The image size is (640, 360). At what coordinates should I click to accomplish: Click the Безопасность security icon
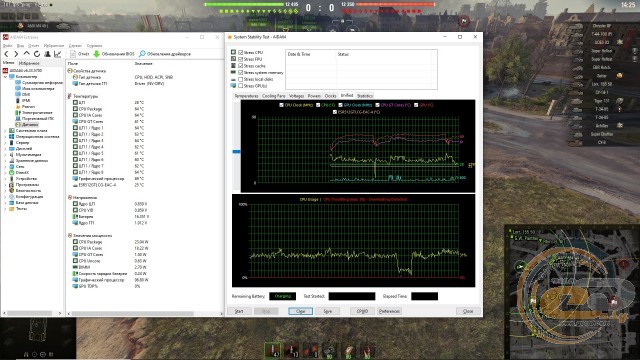[x=11, y=191]
